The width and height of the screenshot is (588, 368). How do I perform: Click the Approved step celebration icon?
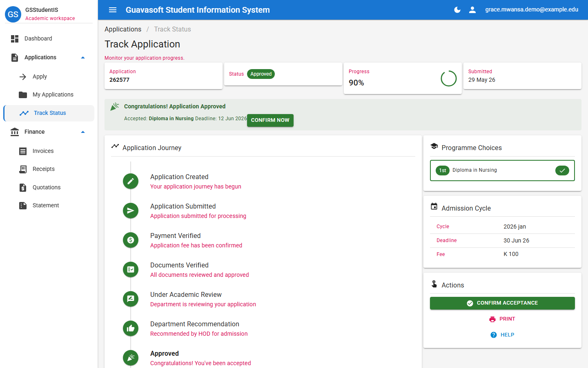click(x=131, y=358)
